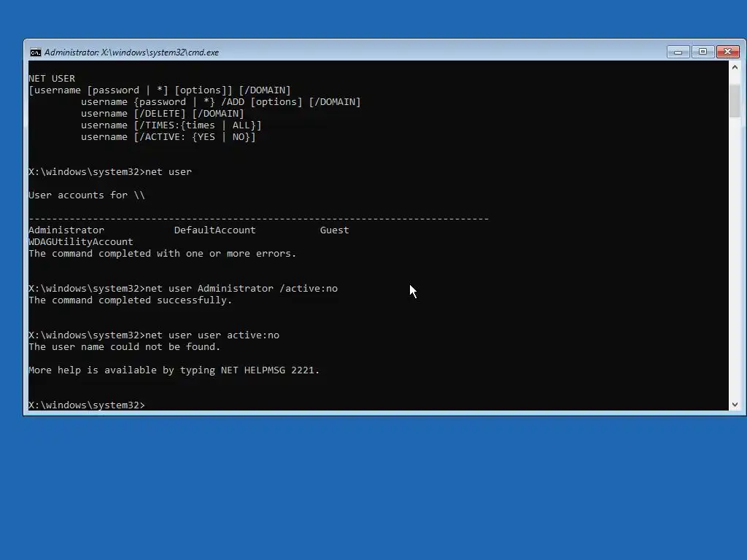Click 'The user name could not be found.' line

pyautogui.click(x=124, y=346)
